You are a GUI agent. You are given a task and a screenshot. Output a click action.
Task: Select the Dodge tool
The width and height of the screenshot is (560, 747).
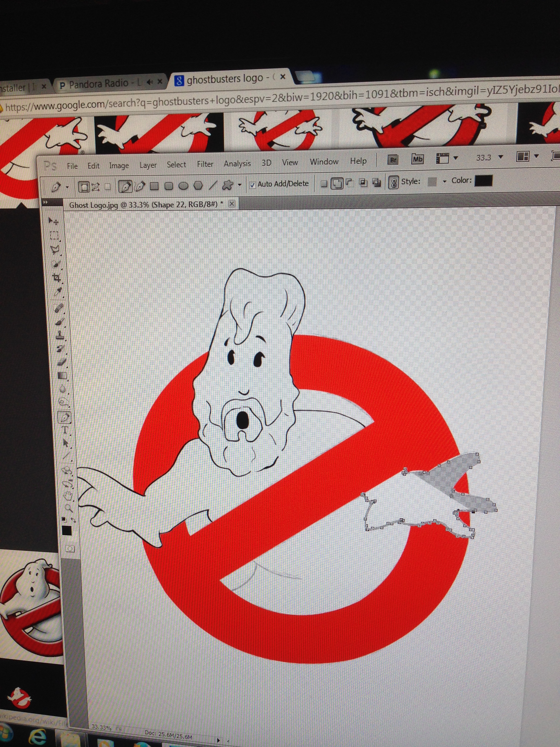tap(63, 402)
